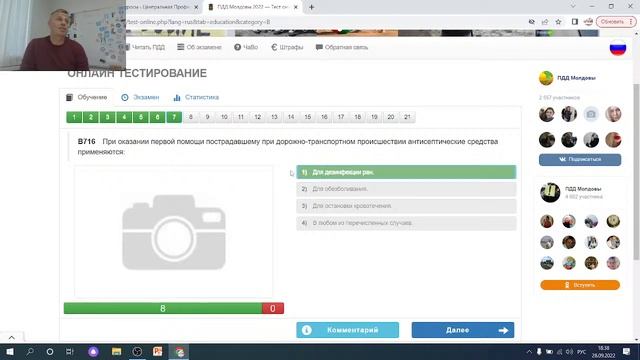Select answer 4 В любом из перечисленных
The image size is (640, 360).
point(406,223)
